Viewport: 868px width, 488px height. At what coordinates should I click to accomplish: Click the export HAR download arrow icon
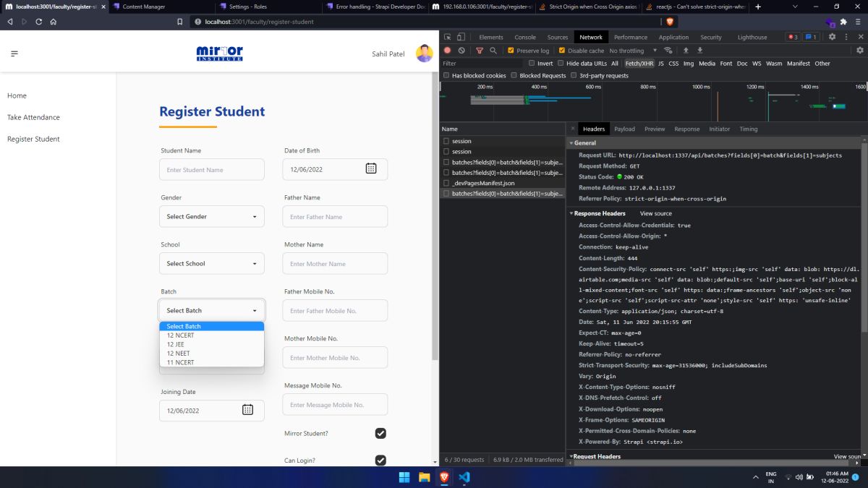[x=699, y=51]
